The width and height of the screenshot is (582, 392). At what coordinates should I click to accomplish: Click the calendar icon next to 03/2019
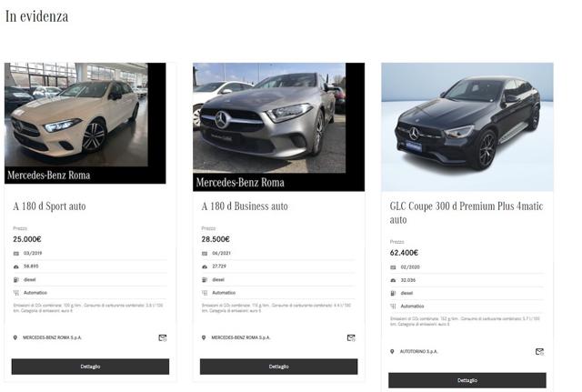16,254
